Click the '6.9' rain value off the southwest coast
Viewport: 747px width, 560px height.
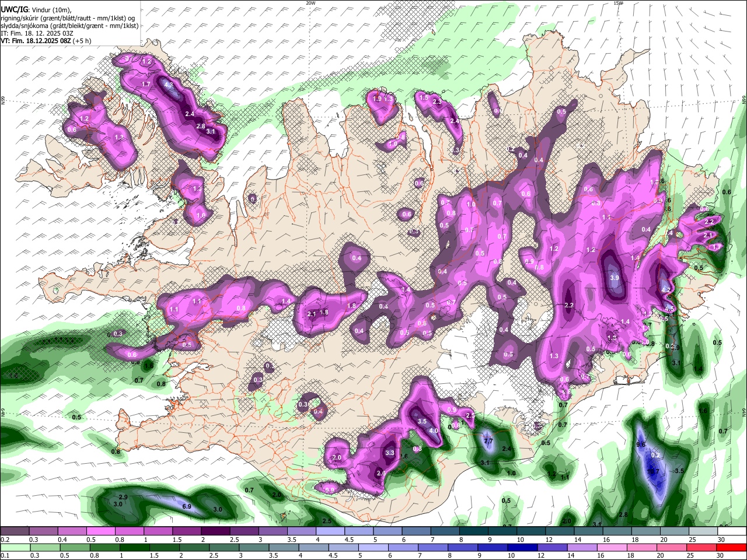click(x=187, y=507)
